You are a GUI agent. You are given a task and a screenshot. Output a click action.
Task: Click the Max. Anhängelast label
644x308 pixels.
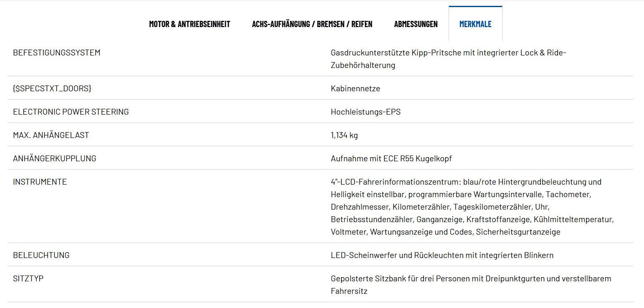click(x=51, y=135)
